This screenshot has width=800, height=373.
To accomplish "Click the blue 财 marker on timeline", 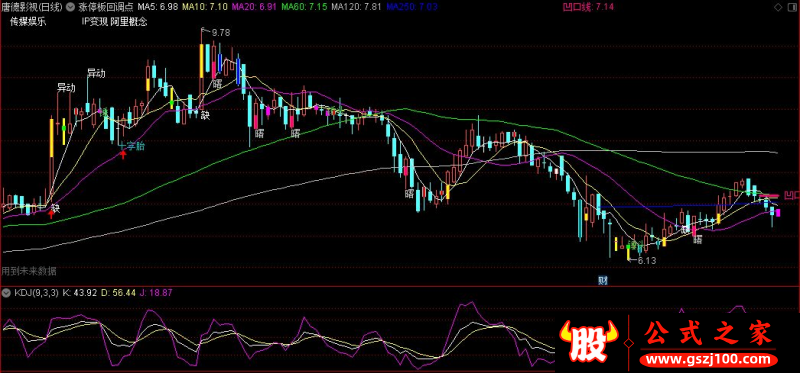I will click(x=603, y=280).
